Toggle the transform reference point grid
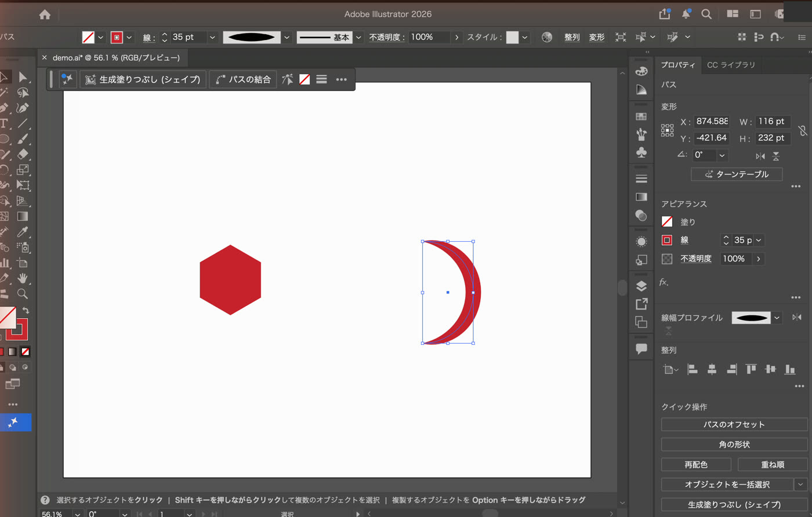The height and width of the screenshot is (517, 812). click(x=668, y=130)
